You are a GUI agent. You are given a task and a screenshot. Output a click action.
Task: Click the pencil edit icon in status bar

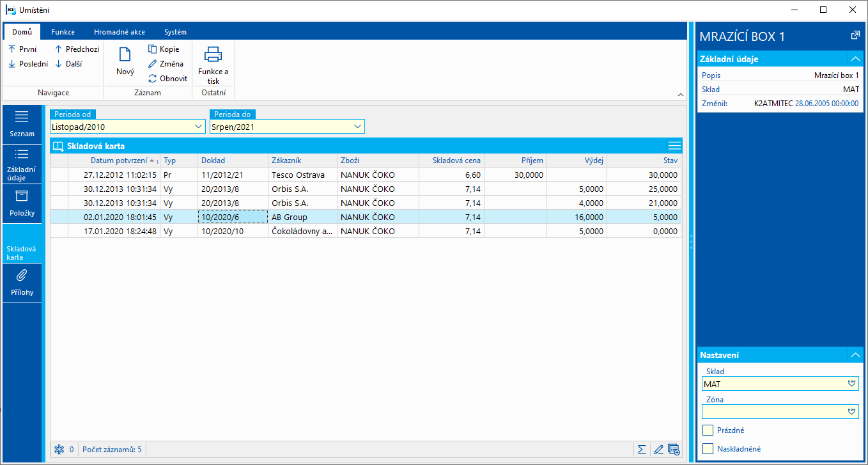658,449
